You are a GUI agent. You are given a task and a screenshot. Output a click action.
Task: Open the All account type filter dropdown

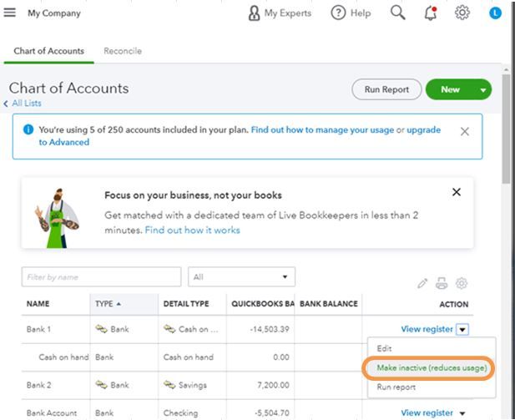coord(241,276)
